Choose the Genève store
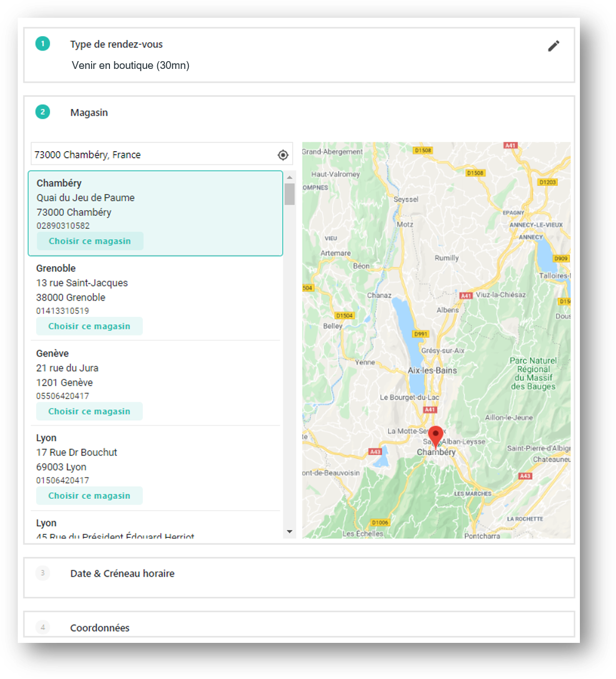Viewport: 616px width, 679px height. pos(89,411)
